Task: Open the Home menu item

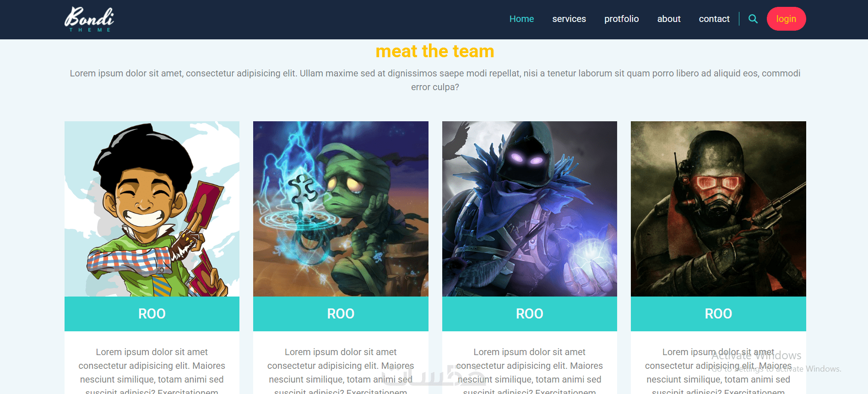Action: coord(521,19)
